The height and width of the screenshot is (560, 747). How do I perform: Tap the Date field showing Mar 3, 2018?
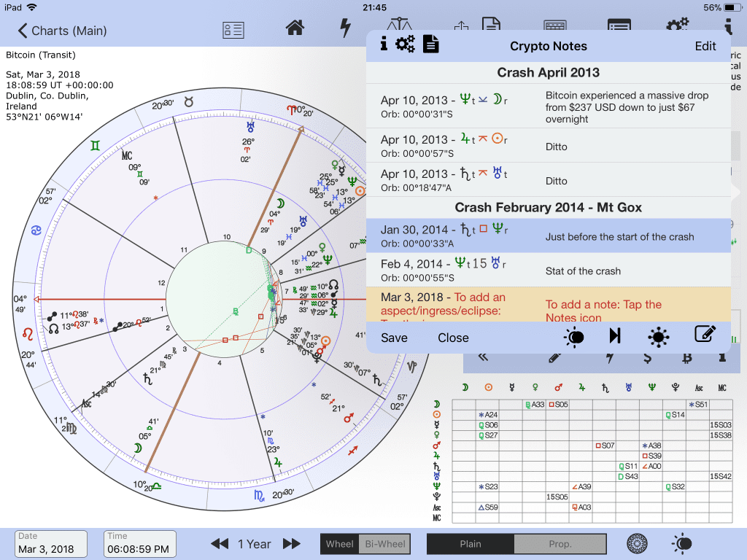(x=50, y=544)
